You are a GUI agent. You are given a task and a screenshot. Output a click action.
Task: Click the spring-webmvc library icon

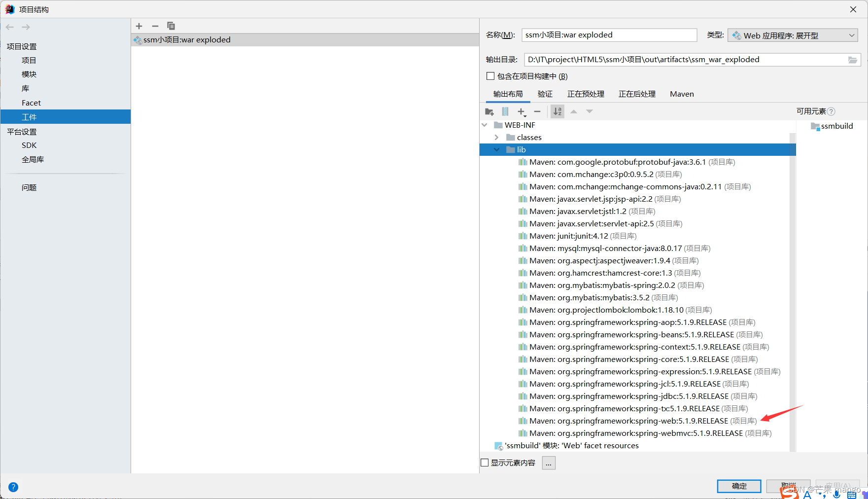(523, 433)
